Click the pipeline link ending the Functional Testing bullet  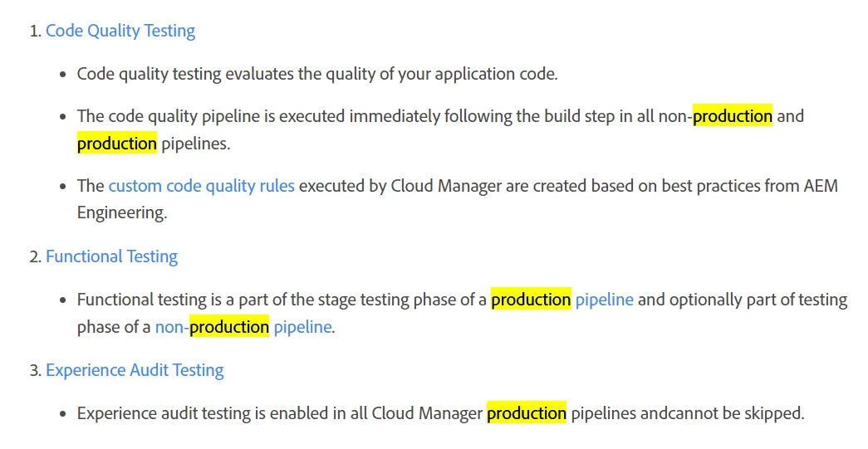click(x=303, y=327)
